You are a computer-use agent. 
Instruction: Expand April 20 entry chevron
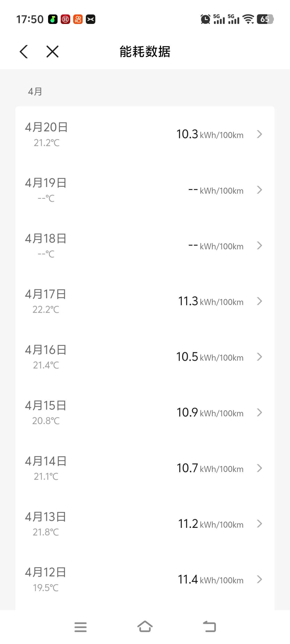pos(259,134)
